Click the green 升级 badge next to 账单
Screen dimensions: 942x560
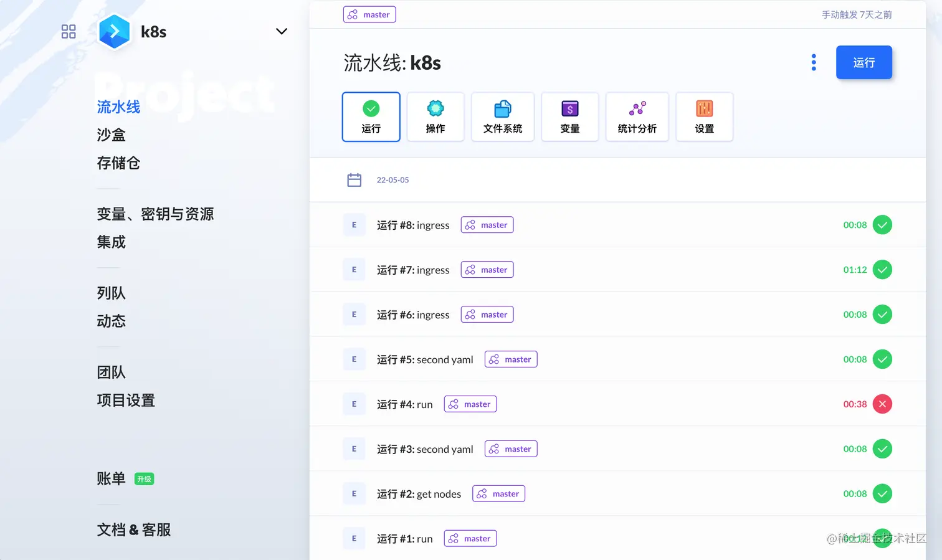(144, 479)
